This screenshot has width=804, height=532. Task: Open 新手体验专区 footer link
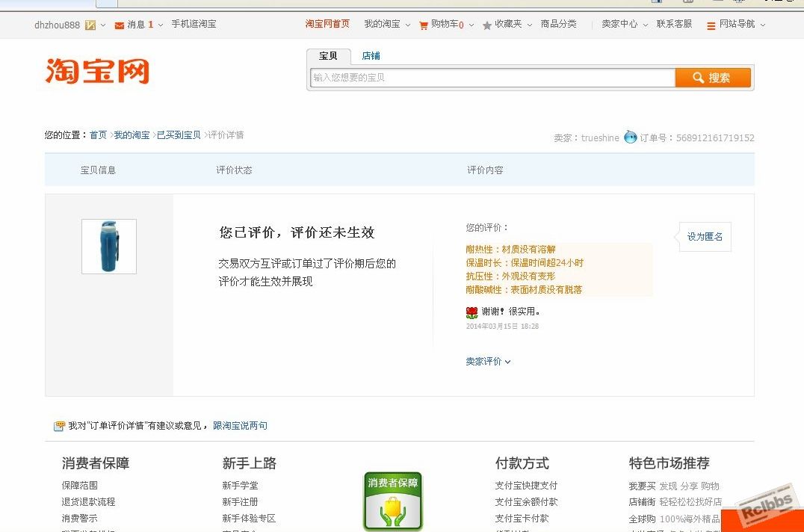[249, 518]
